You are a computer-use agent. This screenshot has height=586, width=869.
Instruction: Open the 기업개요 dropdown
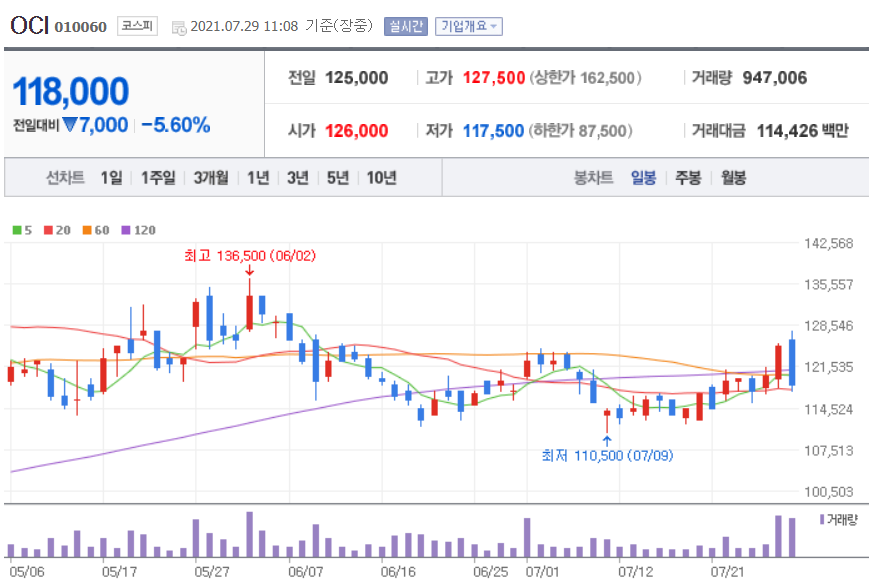[x=469, y=26]
